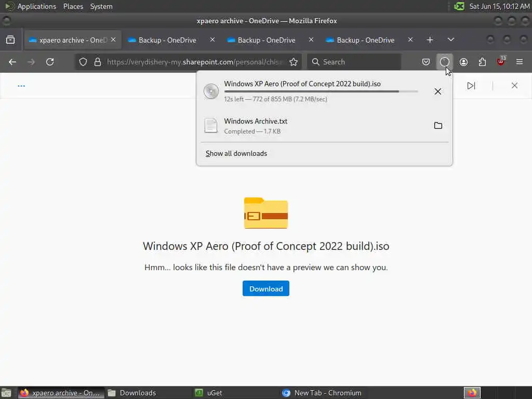Click the site security padlock icon
The image size is (532, 399).
(98, 62)
